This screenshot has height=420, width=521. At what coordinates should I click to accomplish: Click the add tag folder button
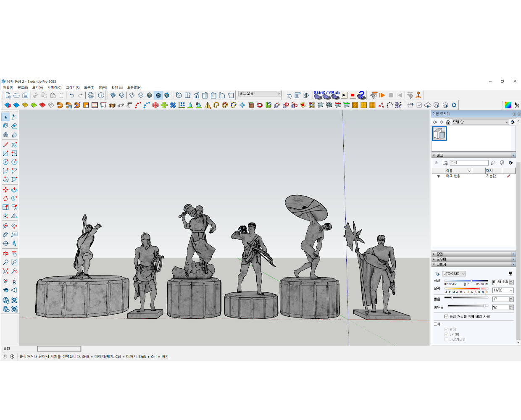tap(445, 163)
